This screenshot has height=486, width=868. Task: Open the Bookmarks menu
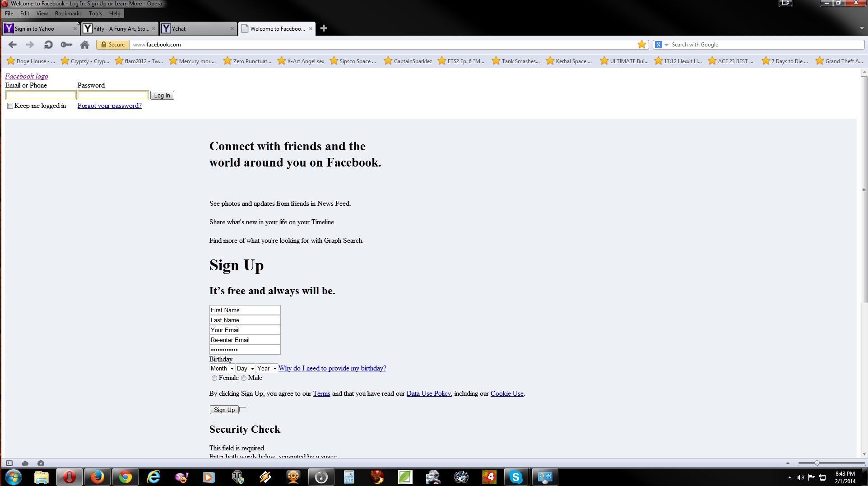pos(68,14)
